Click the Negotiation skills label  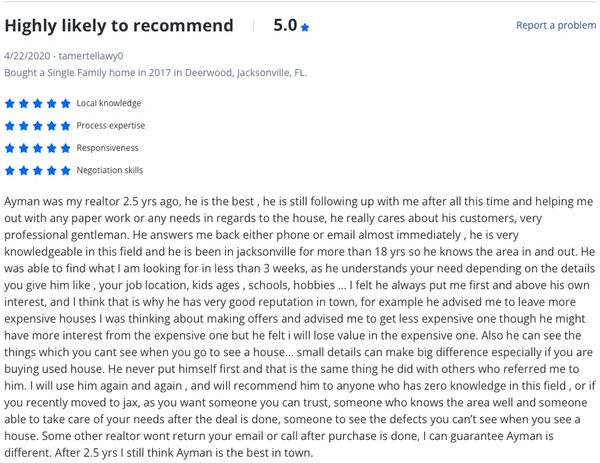(x=110, y=171)
